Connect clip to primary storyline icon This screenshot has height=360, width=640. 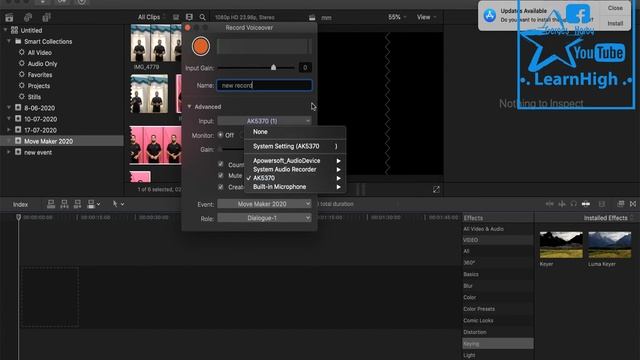coord(51,204)
